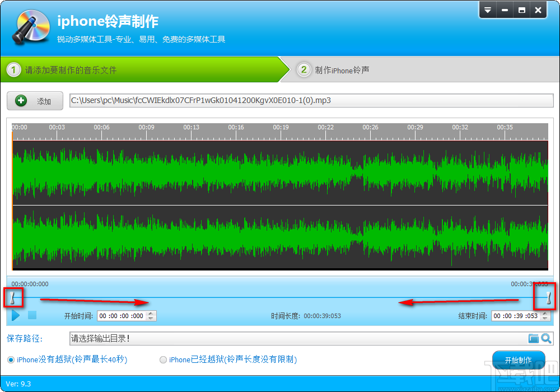Select the 请添加要制作的音乐文件 step tab
Viewport: 560px width, 392px height.
pyautogui.click(x=84, y=69)
